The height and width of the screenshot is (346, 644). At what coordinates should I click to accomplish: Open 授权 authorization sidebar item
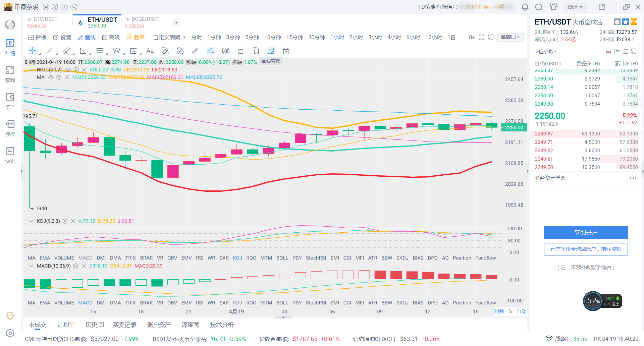tap(10, 128)
